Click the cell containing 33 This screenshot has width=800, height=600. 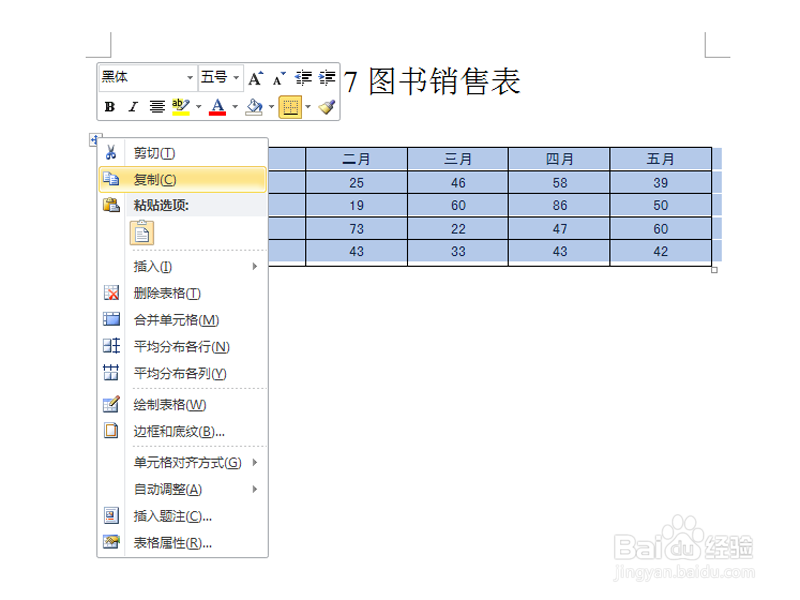pos(458,252)
